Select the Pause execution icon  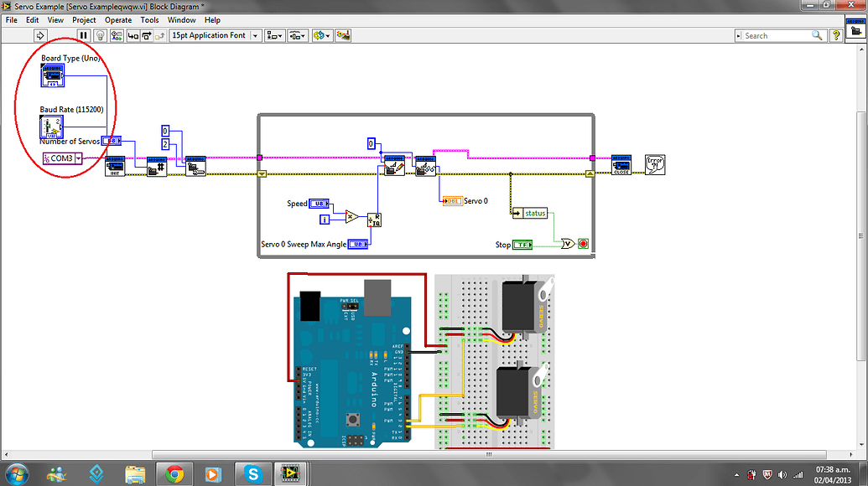[84, 35]
